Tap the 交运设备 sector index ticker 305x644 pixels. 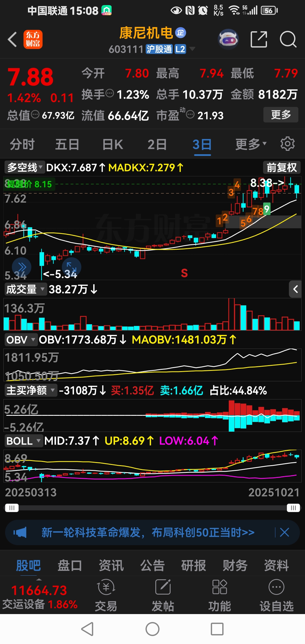click(x=40, y=597)
